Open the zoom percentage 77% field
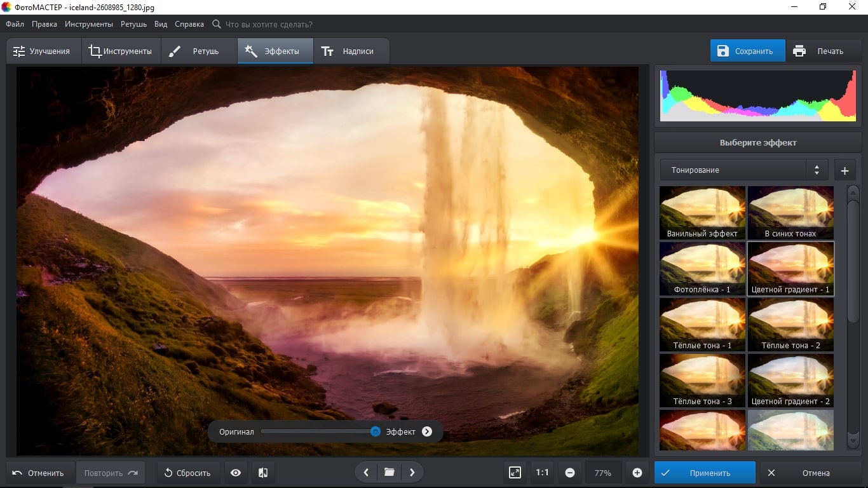Screen dimensions: 868x488 602,473
